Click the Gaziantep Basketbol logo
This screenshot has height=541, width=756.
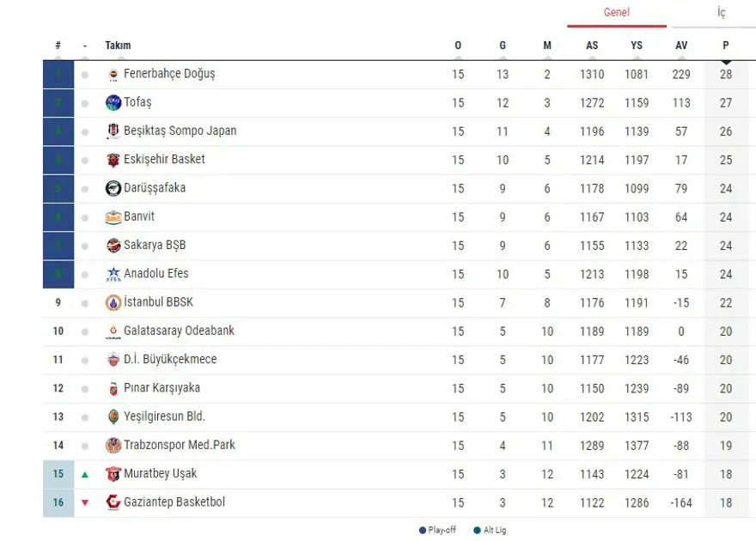point(113,502)
